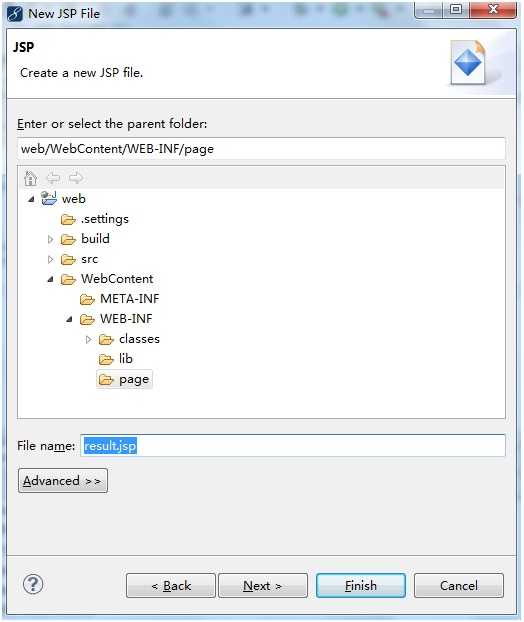The image size is (524, 622).
Task: Click the File name input field
Action: tap(293, 445)
